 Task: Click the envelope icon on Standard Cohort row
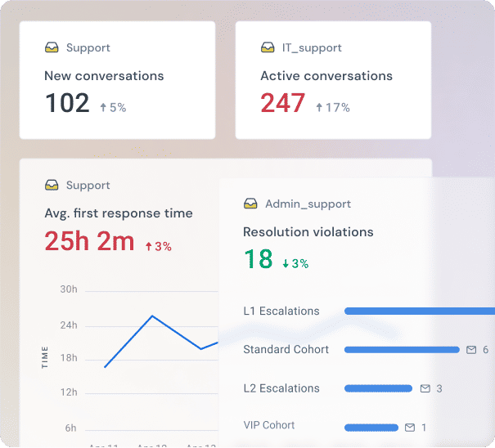pyautogui.click(x=471, y=350)
